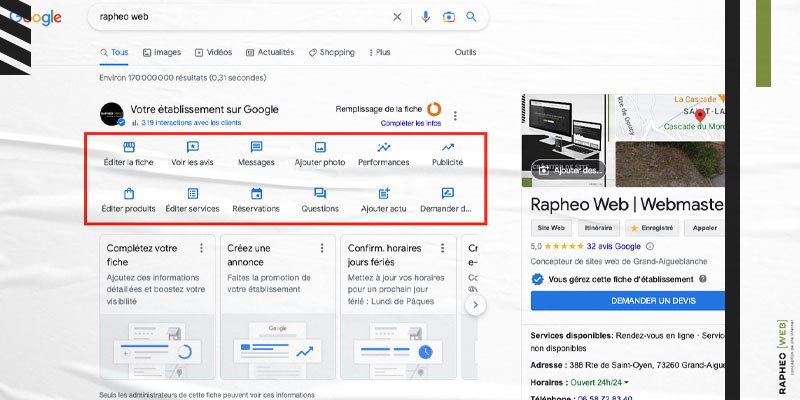Clear the search box with the X icon
The image size is (800, 400).
397,17
